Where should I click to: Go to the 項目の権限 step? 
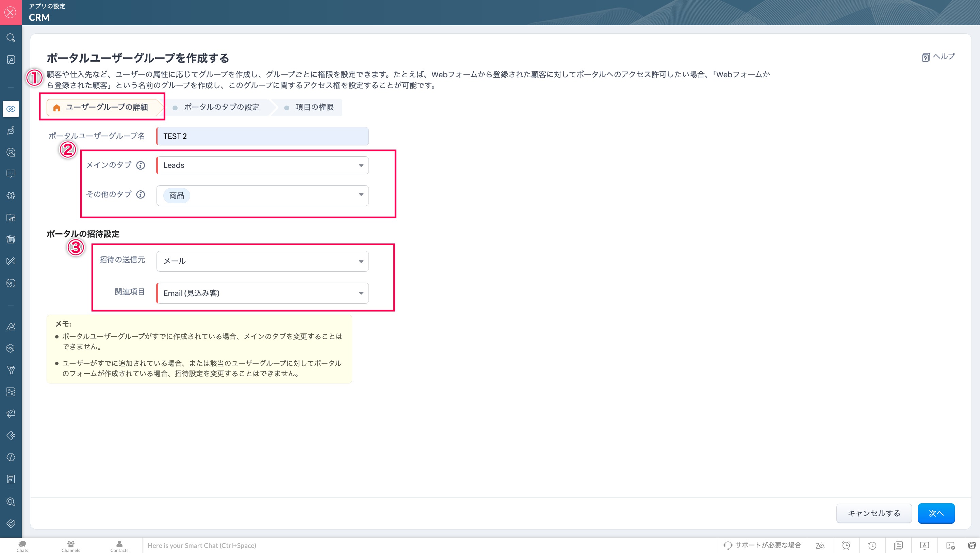tap(314, 107)
